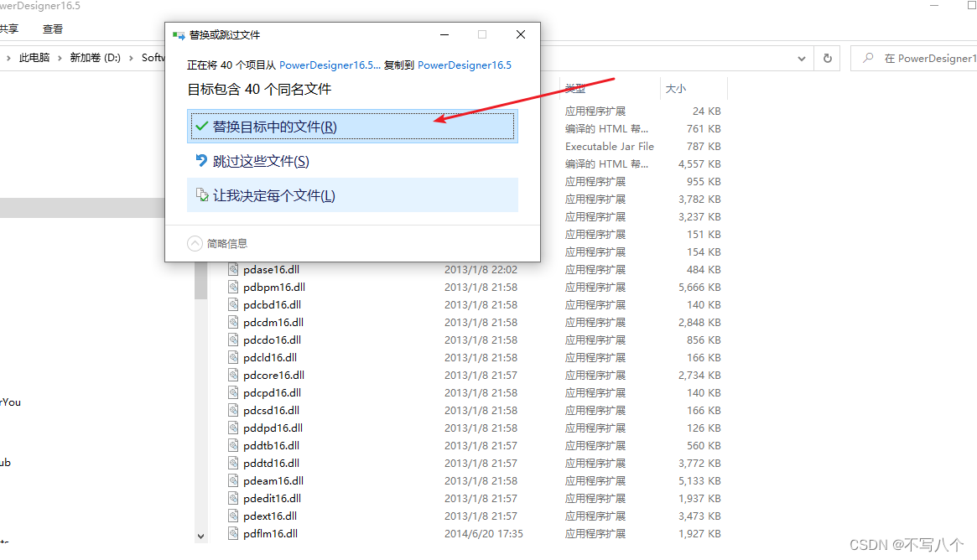Select file pdcdm16.dll
The height and width of the screenshot is (560, 977).
(x=273, y=322)
